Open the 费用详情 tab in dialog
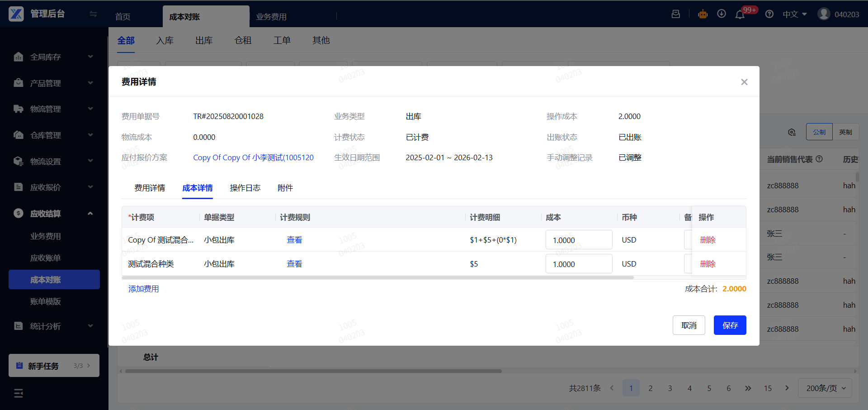The image size is (868, 410). [x=150, y=188]
